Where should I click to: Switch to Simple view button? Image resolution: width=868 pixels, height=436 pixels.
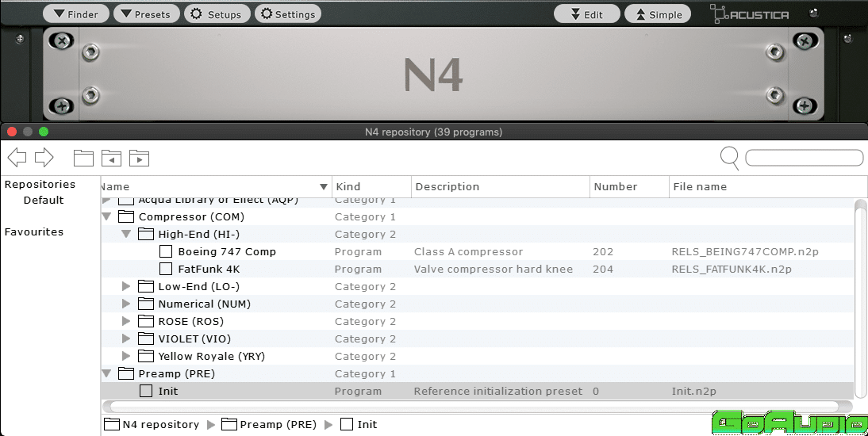tap(658, 14)
